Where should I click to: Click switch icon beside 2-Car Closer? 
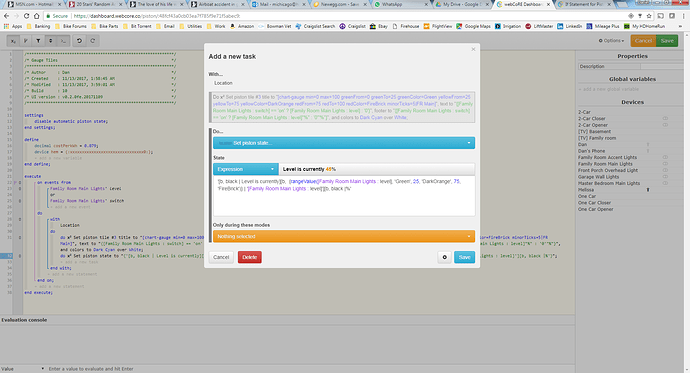click(665, 119)
